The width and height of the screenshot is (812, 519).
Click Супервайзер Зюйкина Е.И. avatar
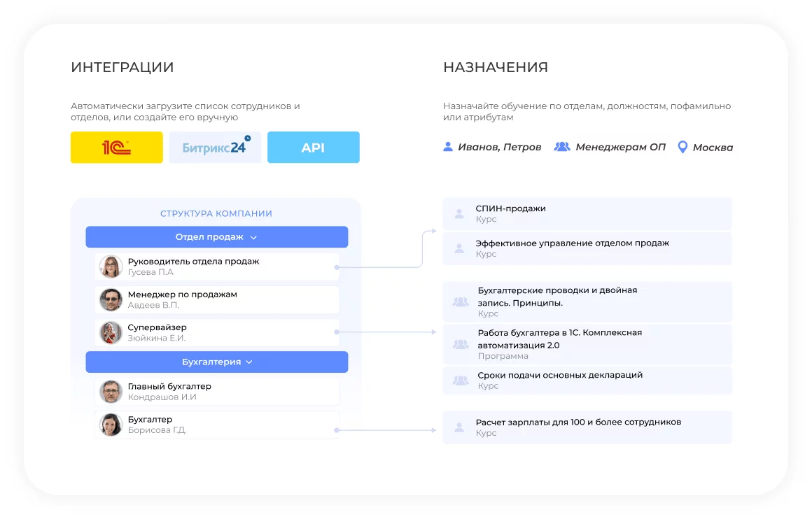pos(111,332)
